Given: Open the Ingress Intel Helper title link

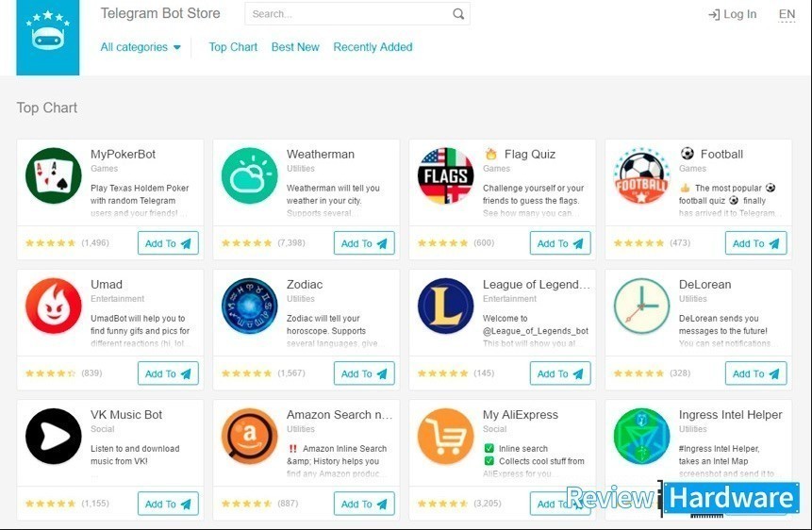Looking at the screenshot, I should pos(730,414).
